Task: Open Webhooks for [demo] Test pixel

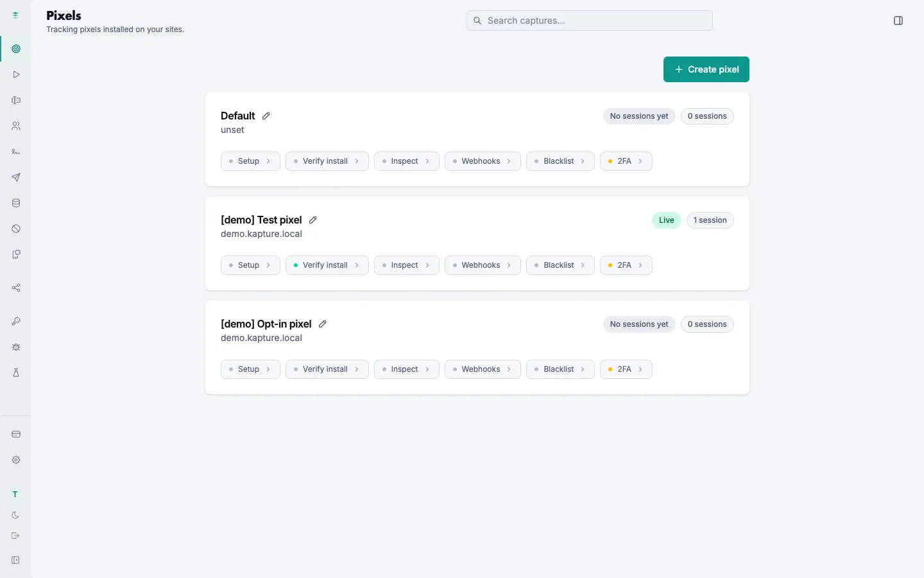Action: point(483,265)
